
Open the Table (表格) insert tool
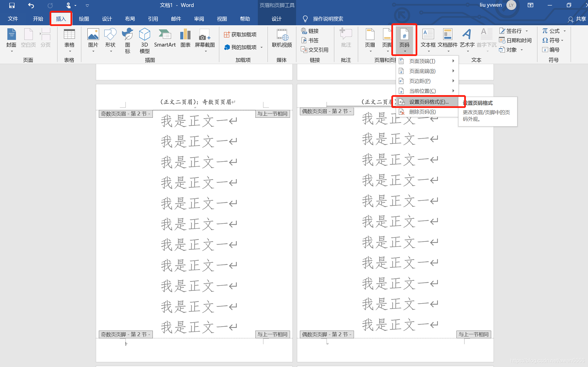[x=69, y=40]
